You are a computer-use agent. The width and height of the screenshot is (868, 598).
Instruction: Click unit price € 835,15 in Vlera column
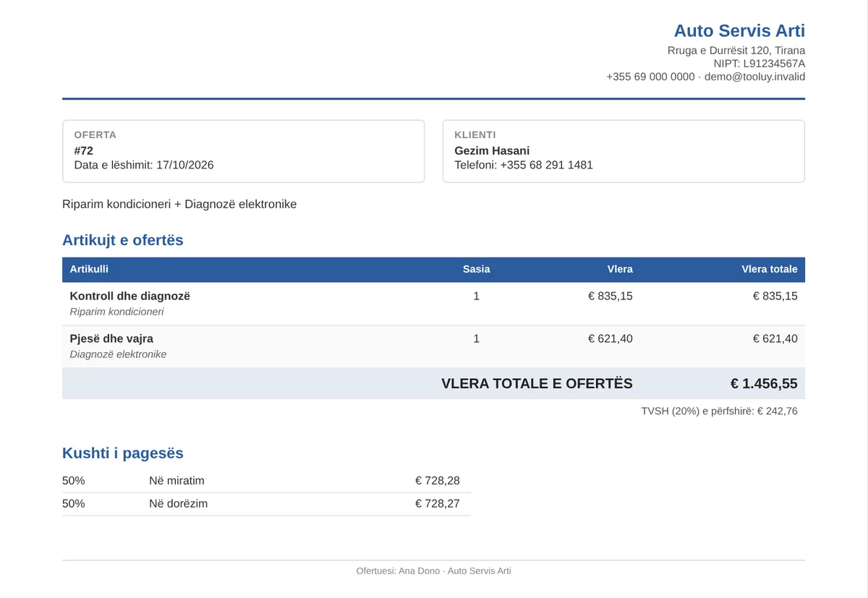[x=610, y=296]
